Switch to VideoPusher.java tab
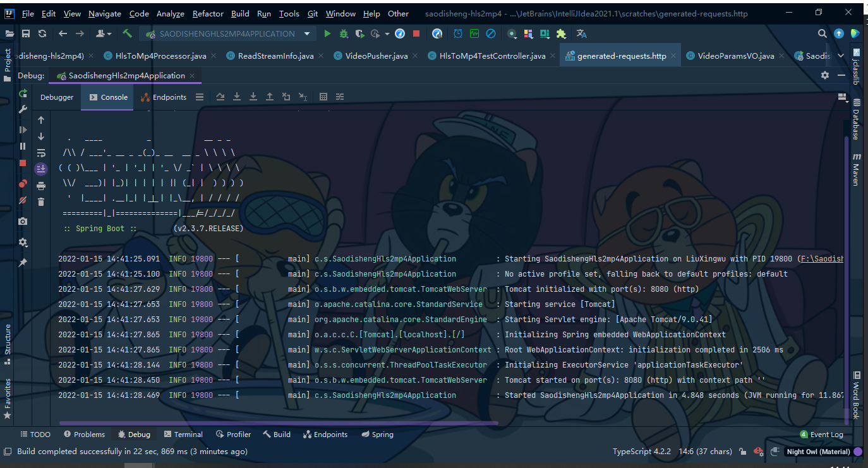 [x=371, y=56]
